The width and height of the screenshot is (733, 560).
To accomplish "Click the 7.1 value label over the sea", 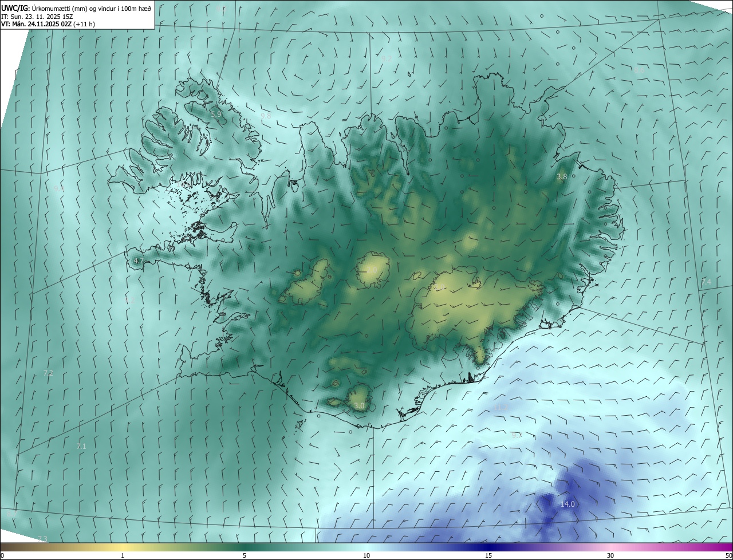I will [x=81, y=445].
